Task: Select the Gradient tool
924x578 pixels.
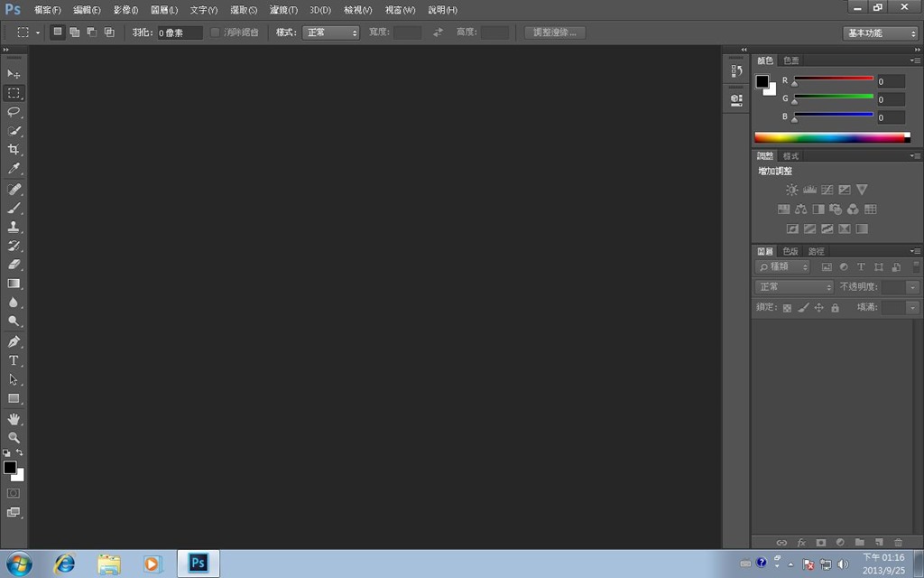Action: coord(14,284)
